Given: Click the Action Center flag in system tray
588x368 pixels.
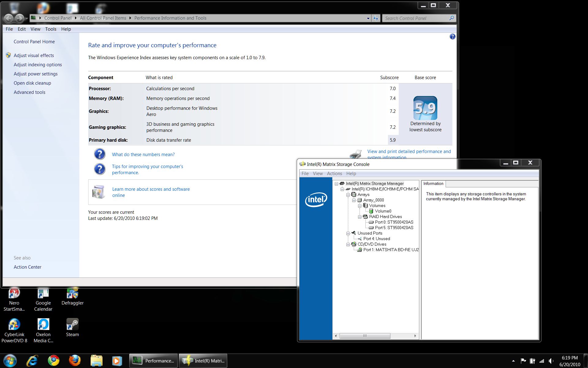Looking at the screenshot, I should pyautogui.click(x=523, y=361).
